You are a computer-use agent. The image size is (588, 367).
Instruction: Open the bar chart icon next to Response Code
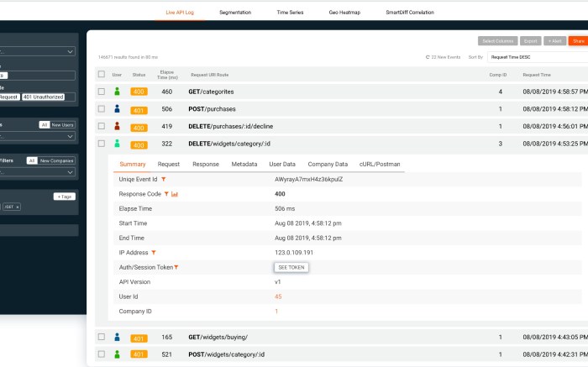click(x=175, y=194)
